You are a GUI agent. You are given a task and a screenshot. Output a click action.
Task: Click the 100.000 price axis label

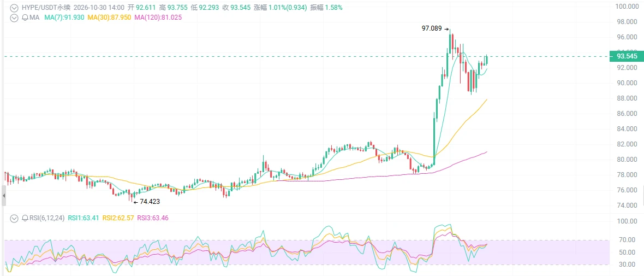click(627, 6)
